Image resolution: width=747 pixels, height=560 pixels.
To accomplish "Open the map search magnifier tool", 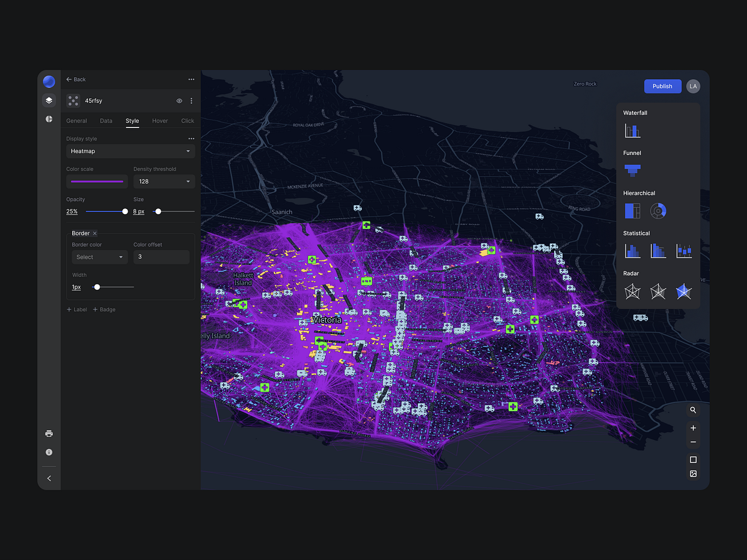I will [x=693, y=409].
